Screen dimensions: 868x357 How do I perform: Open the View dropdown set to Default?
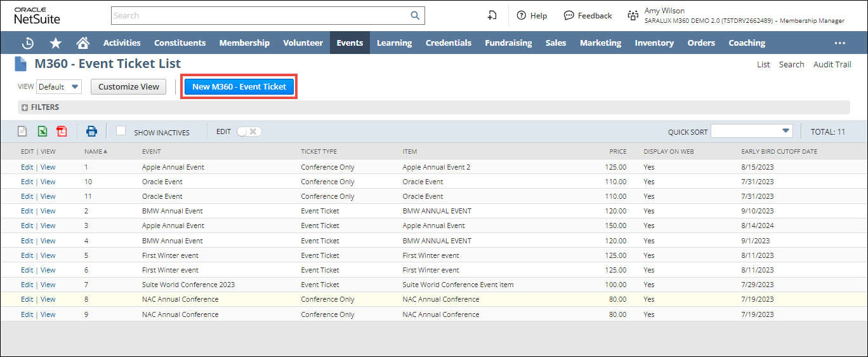59,87
